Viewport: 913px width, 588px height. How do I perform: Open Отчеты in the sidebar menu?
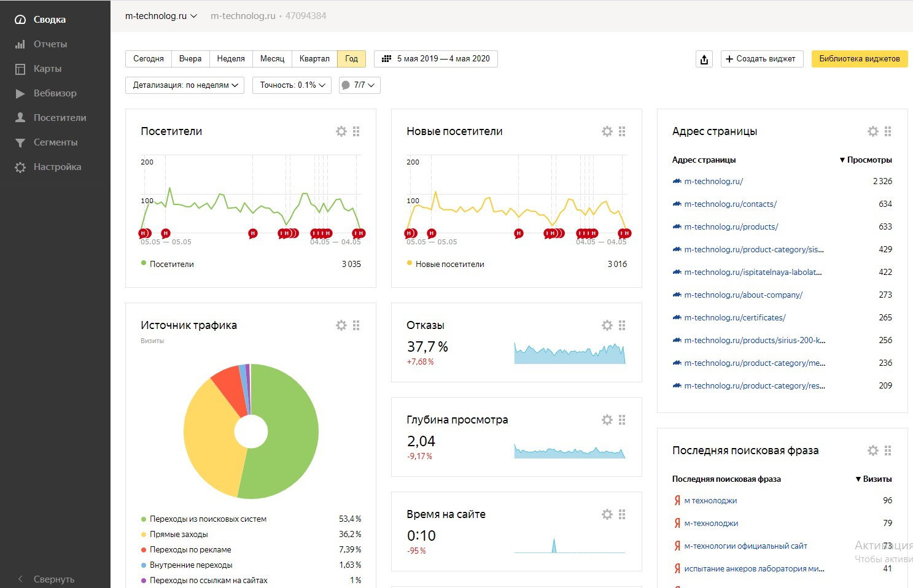tap(50, 44)
